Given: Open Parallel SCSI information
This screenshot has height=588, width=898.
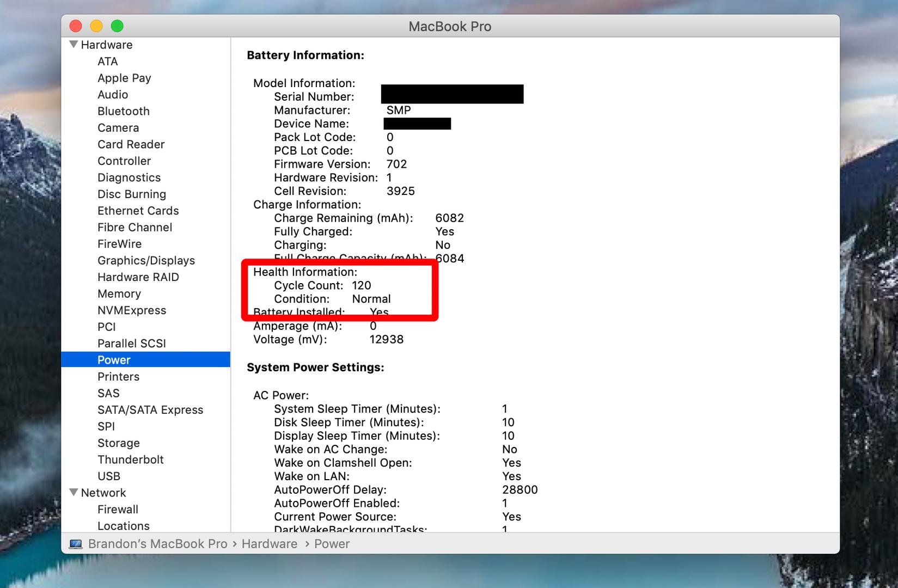Looking at the screenshot, I should (132, 344).
